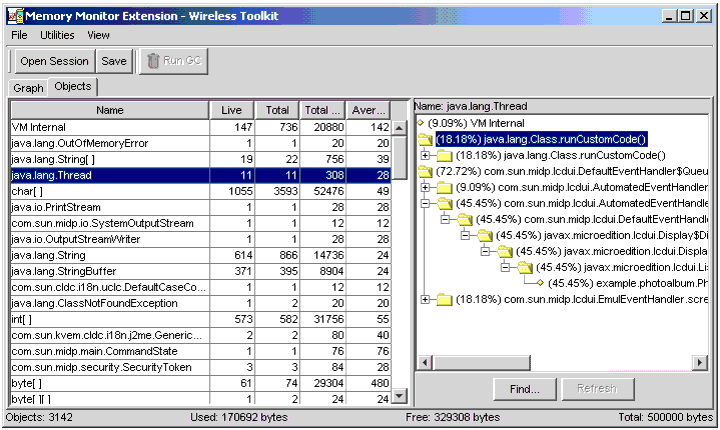Click the Find... button
This screenshot has height=430, width=720.
pyautogui.click(x=524, y=389)
